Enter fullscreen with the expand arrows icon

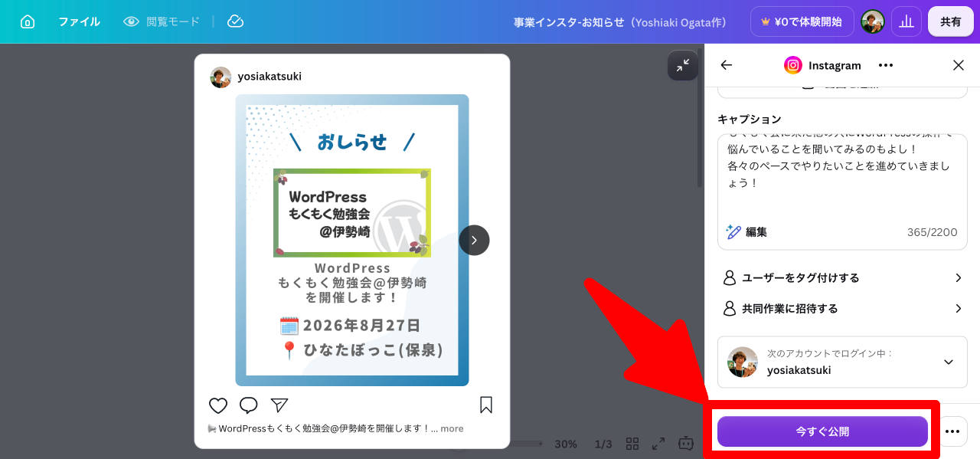[x=658, y=444]
